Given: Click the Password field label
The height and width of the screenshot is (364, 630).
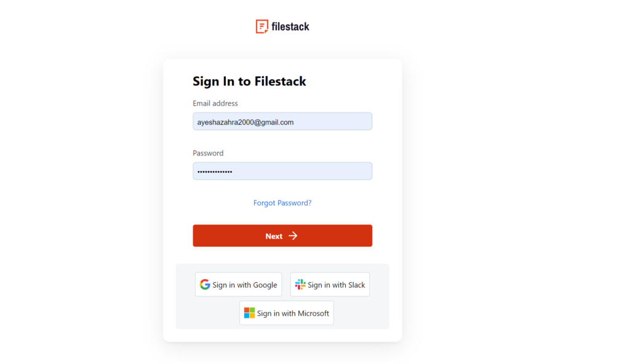Looking at the screenshot, I should tap(208, 153).
